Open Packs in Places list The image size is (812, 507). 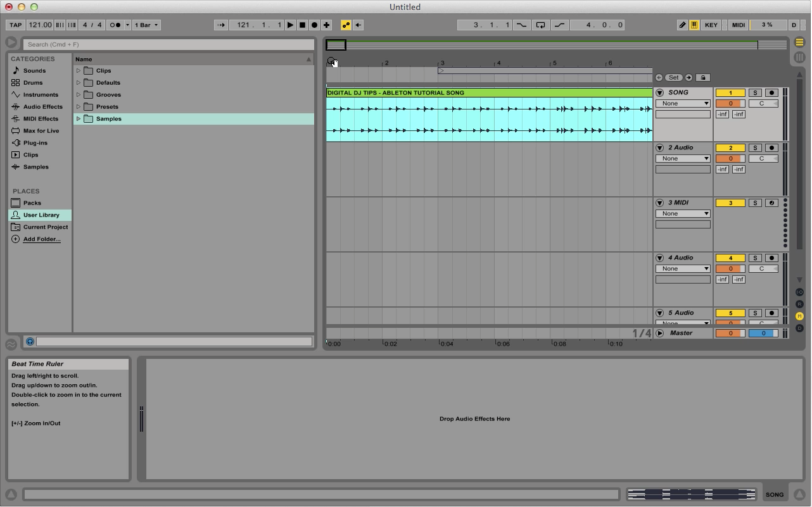click(32, 203)
